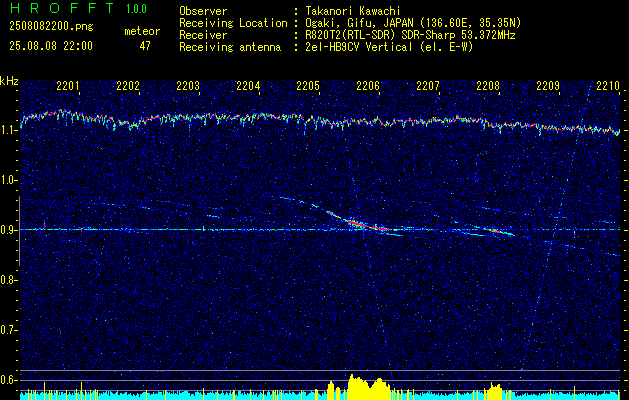Click observer name Takanori Kawachi

click(x=353, y=11)
